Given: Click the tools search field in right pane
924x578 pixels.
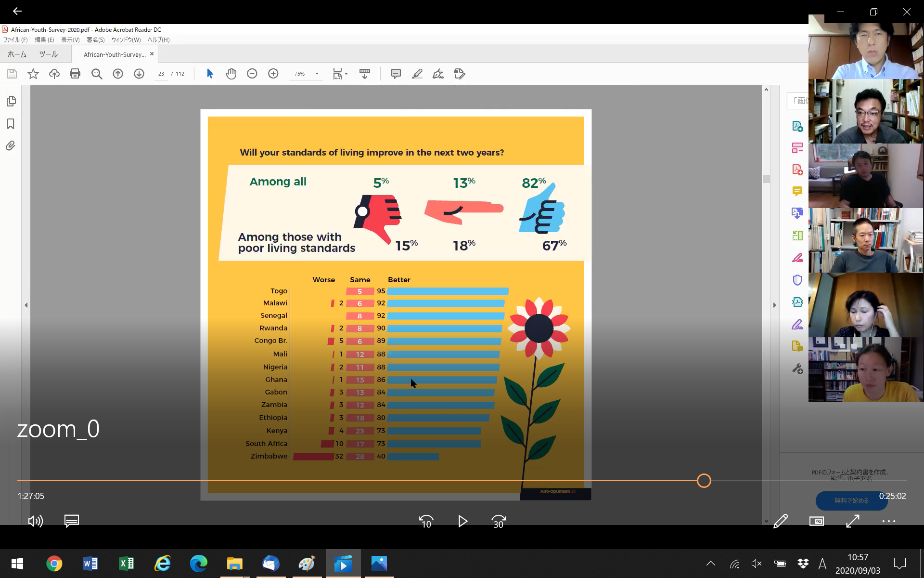Looking at the screenshot, I should coord(797,100).
